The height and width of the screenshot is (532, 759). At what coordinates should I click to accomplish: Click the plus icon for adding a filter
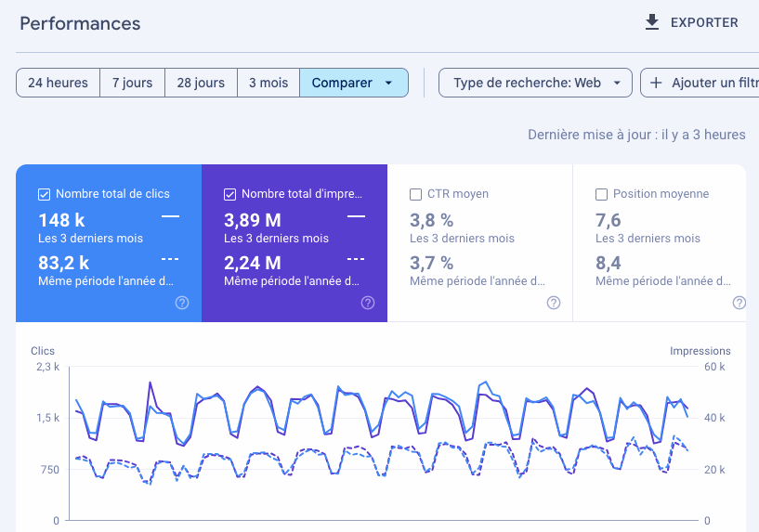coord(656,83)
